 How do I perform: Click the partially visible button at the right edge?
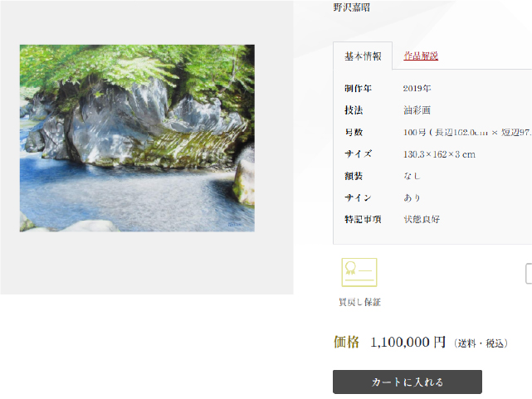click(529, 273)
